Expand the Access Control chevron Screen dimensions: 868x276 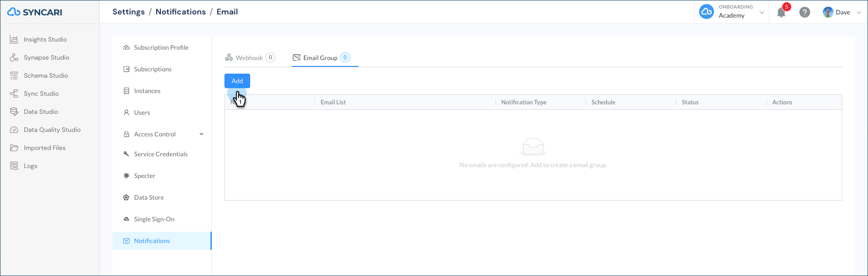point(201,134)
